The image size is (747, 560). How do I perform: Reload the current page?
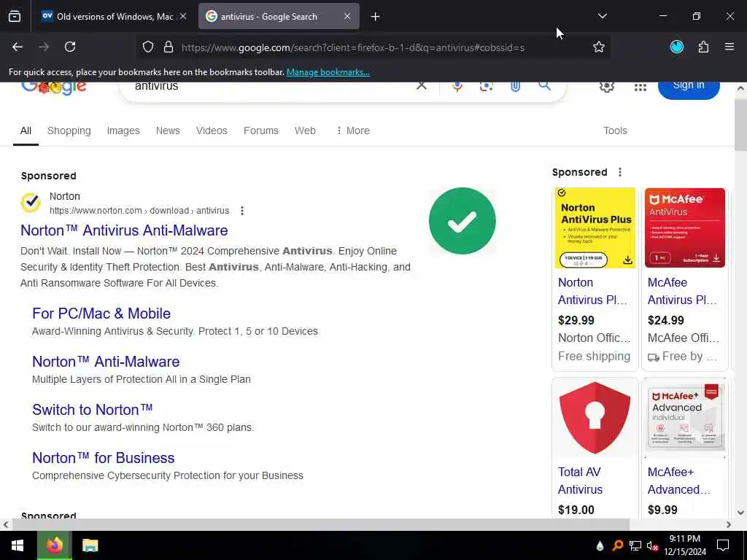pos(70,47)
